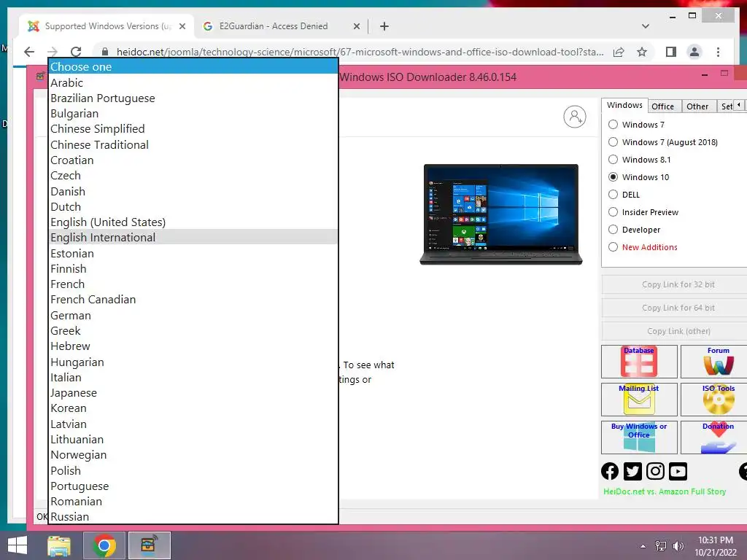Open the Facebook icon
The width and height of the screenshot is (747, 560).
coord(610,472)
